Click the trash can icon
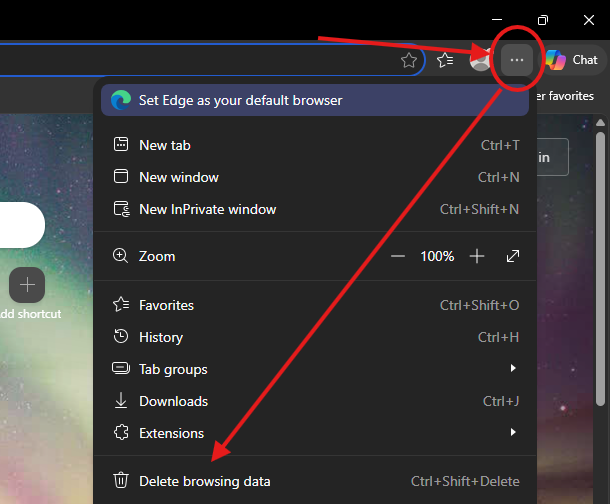 (x=121, y=480)
